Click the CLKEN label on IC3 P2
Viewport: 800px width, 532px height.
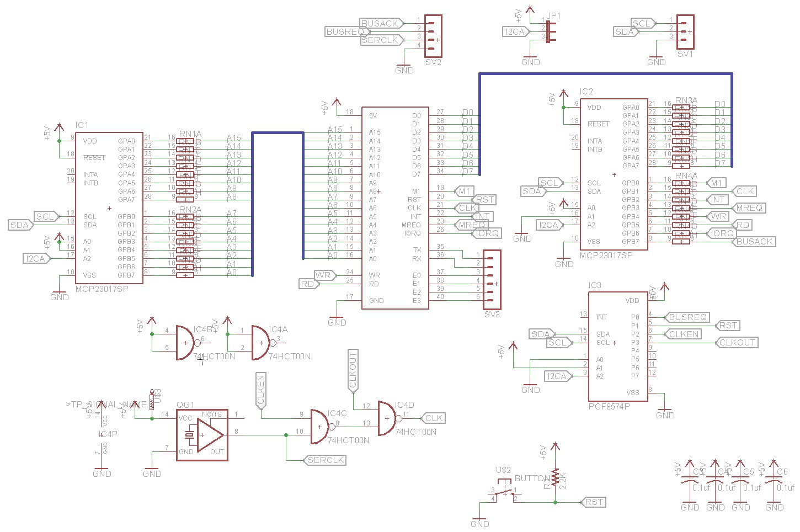683,334
